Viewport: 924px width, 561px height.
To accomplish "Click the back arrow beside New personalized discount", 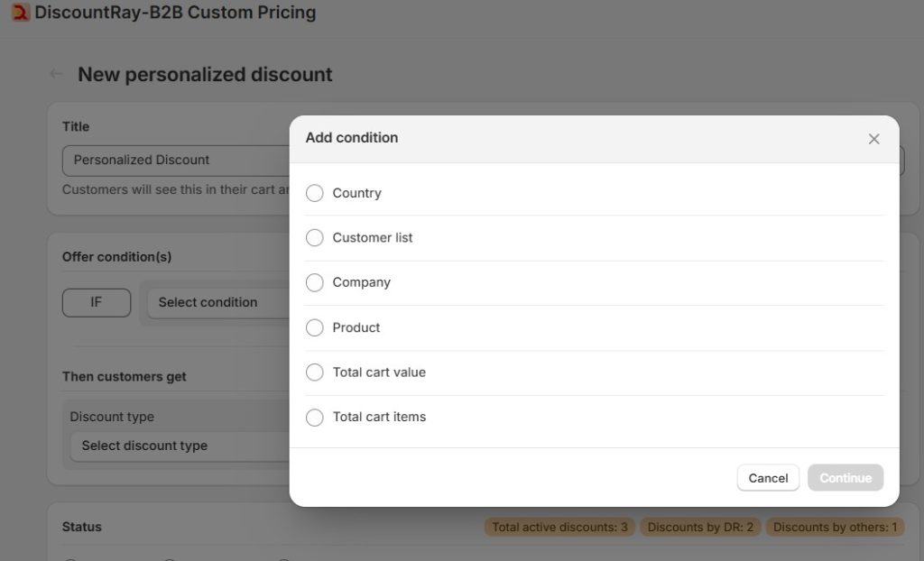I will pos(55,73).
